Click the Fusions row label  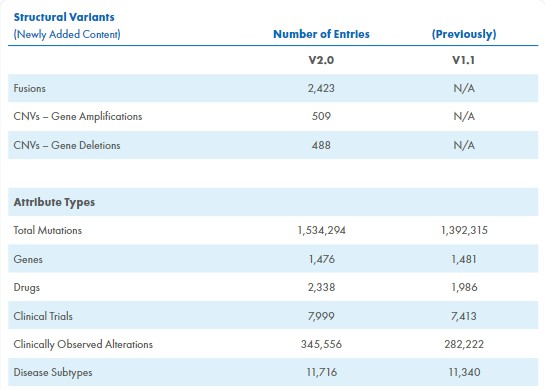pos(30,88)
